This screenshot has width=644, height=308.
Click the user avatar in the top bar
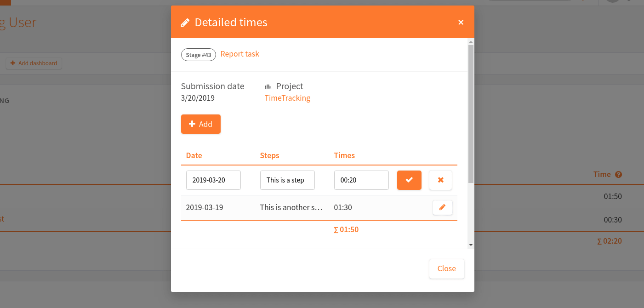pyautogui.click(x=612, y=2)
